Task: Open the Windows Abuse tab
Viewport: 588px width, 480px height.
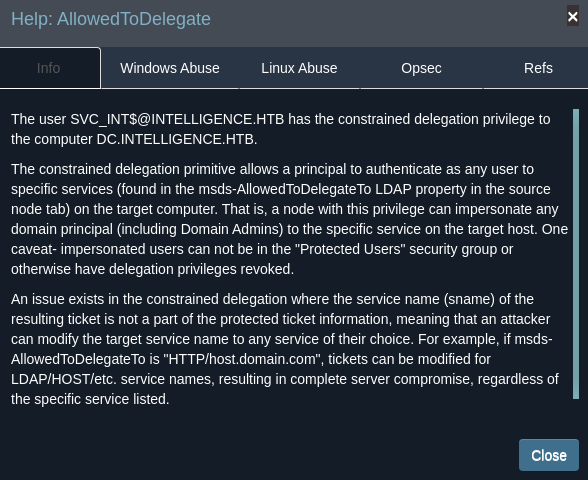Action: tap(170, 68)
